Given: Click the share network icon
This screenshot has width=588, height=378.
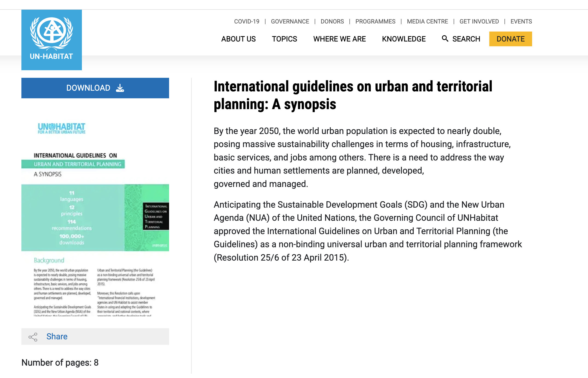Looking at the screenshot, I should pos(33,337).
